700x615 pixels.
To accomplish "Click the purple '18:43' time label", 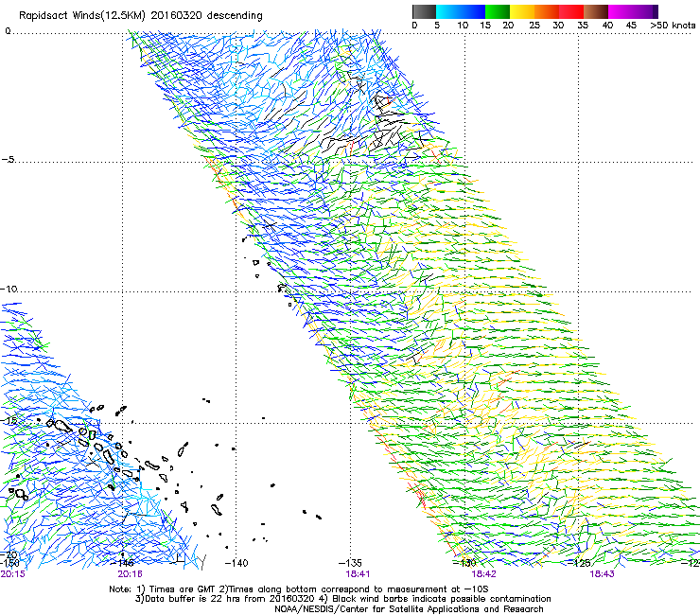I will tap(602, 574).
